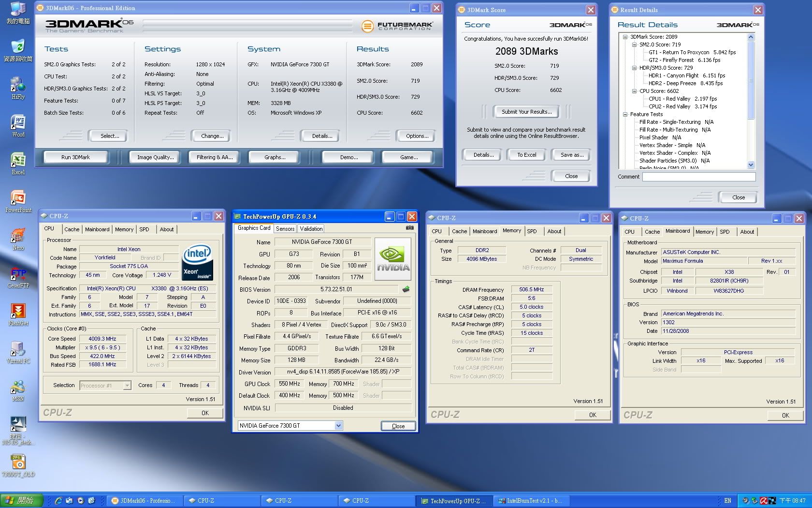Click the Intel Xeon logo in CPU-Z
The image size is (812, 508).
click(x=198, y=263)
